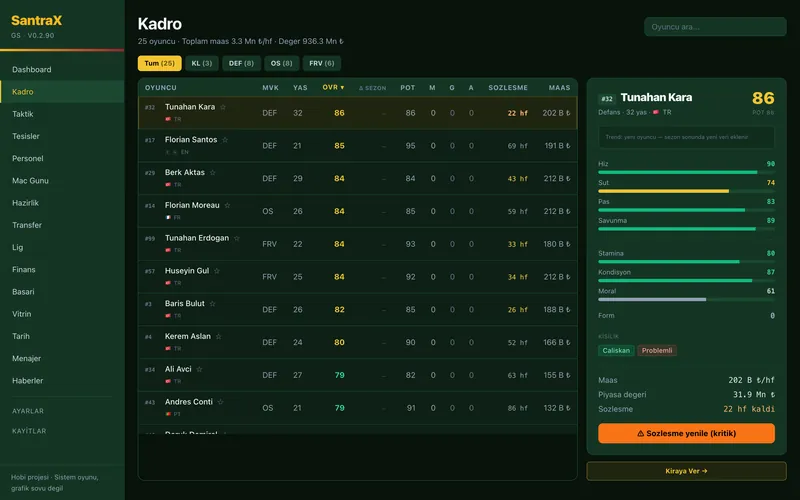Click Tunahan Erdogan's 33 hf contract value
This screenshot has width=800, height=500.
point(517,244)
